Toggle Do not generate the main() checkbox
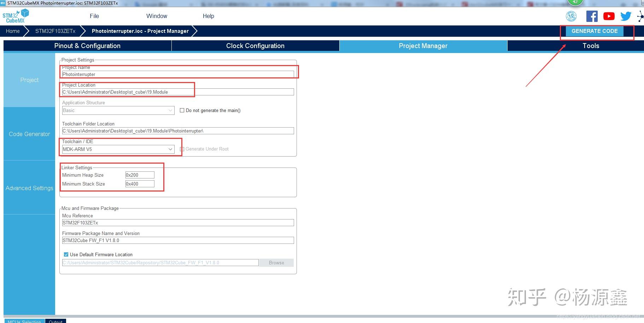644x323 pixels. pos(182,111)
